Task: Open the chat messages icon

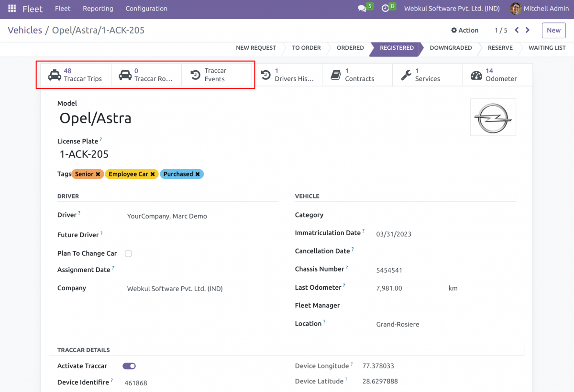Action: pyautogui.click(x=362, y=9)
